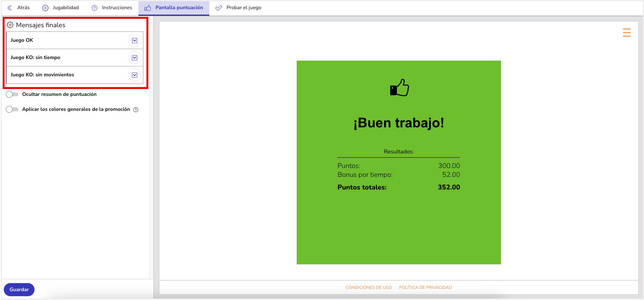Toggle Ocultar resumen de puntuación switch
Screen dimensions: 644x300
click(x=12, y=94)
